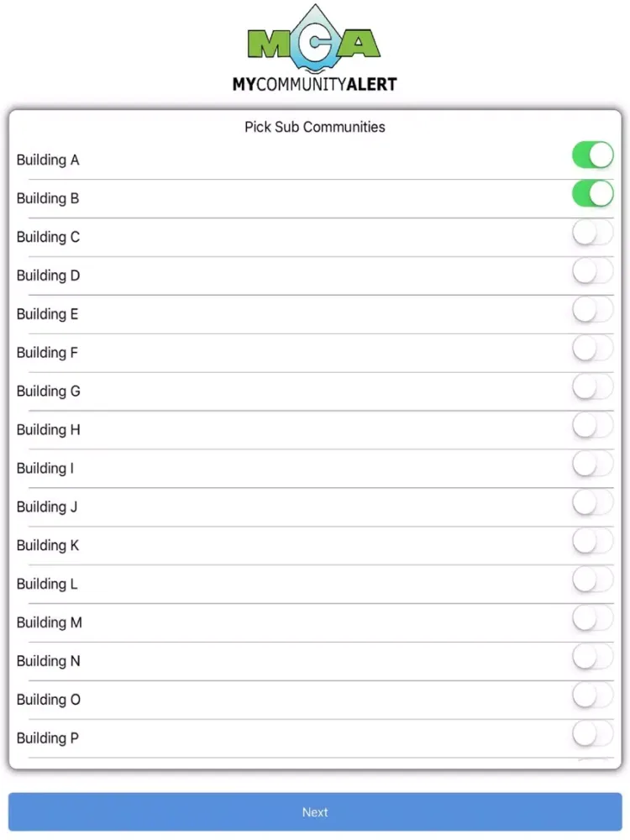Image resolution: width=630 pixels, height=840 pixels.
Task: Switch on Building K notifications
Action: tap(592, 542)
